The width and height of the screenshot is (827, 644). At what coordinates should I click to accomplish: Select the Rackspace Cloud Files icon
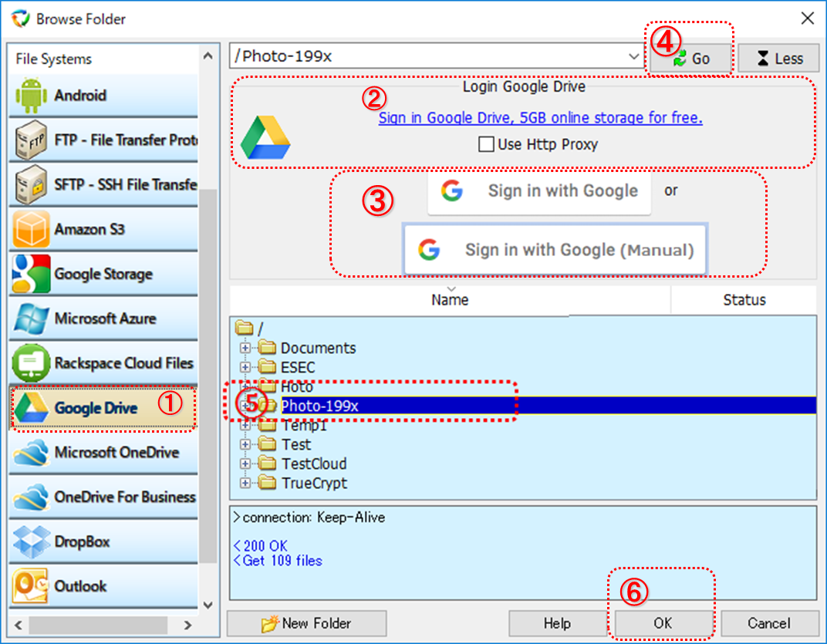(31, 362)
